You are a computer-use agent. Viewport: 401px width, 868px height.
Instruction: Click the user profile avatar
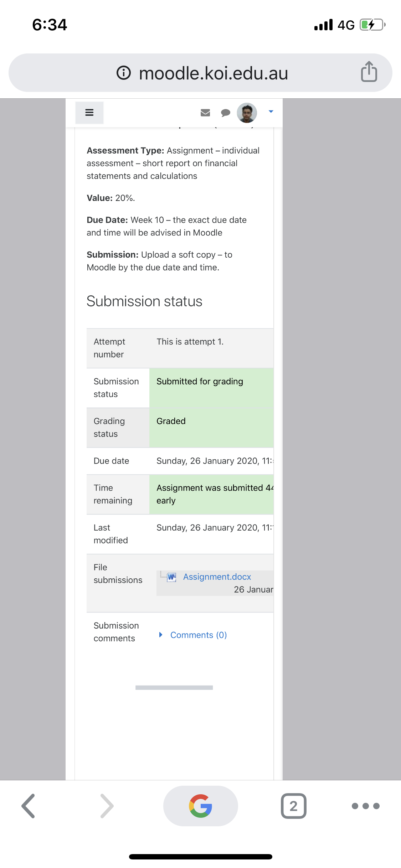[x=247, y=113]
